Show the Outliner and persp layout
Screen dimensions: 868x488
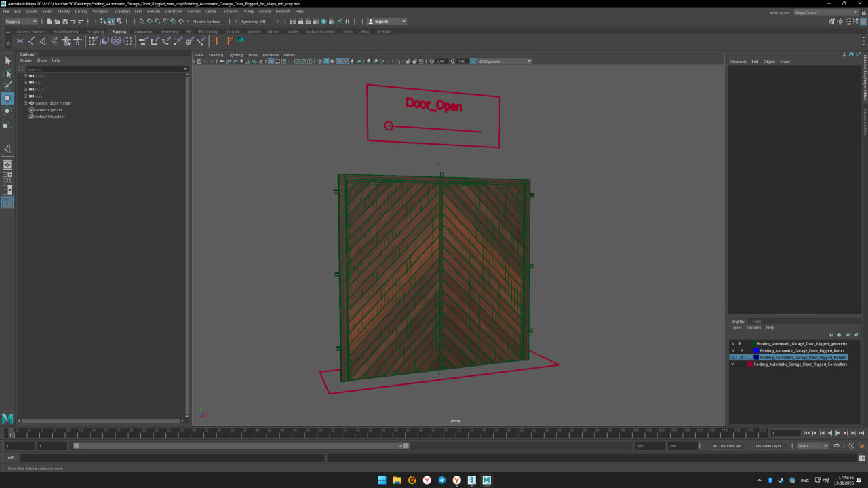point(7,203)
